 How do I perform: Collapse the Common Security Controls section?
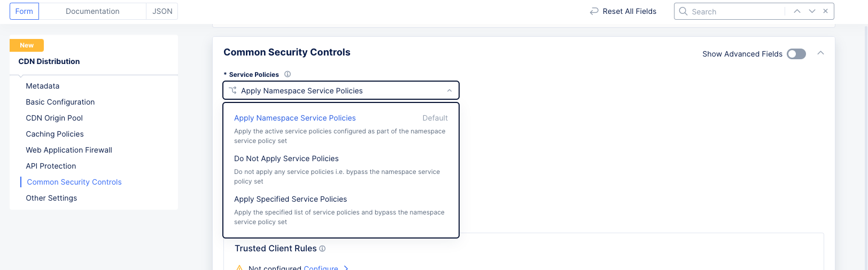[x=820, y=53]
